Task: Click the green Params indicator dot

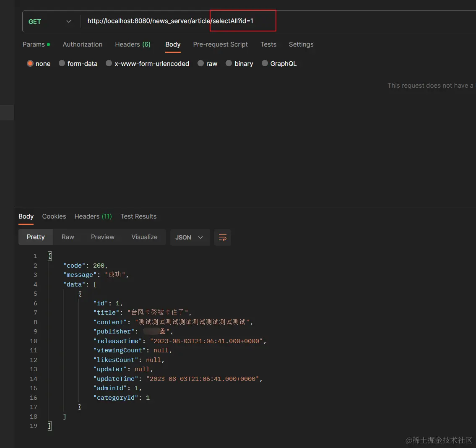Action: click(48, 44)
